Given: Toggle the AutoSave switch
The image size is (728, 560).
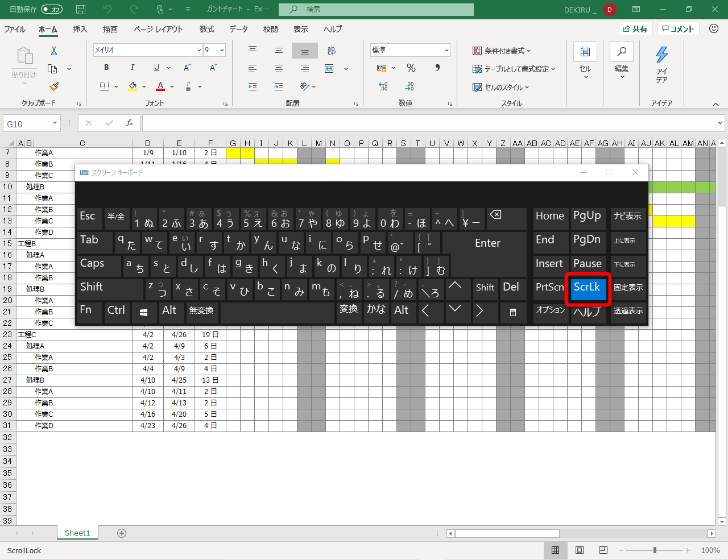Looking at the screenshot, I should (x=51, y=10).
